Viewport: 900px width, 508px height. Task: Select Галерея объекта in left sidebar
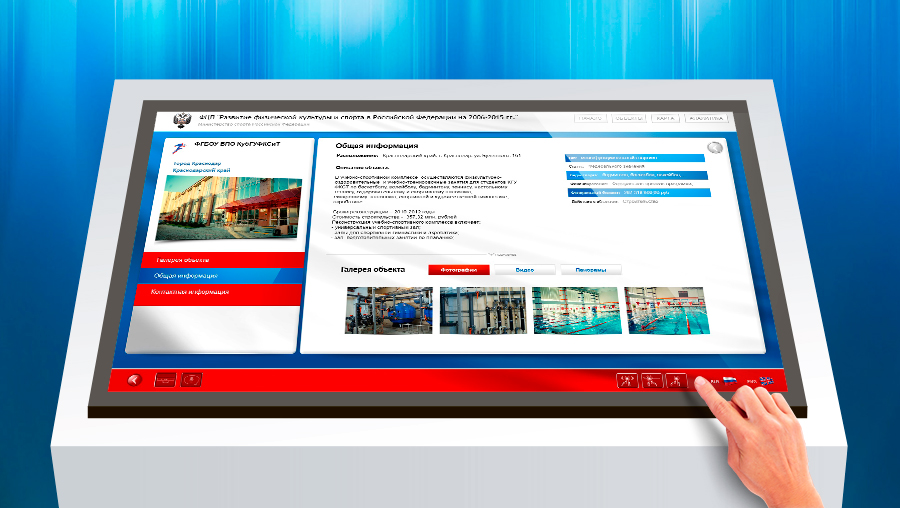click(x=223, y=260)
